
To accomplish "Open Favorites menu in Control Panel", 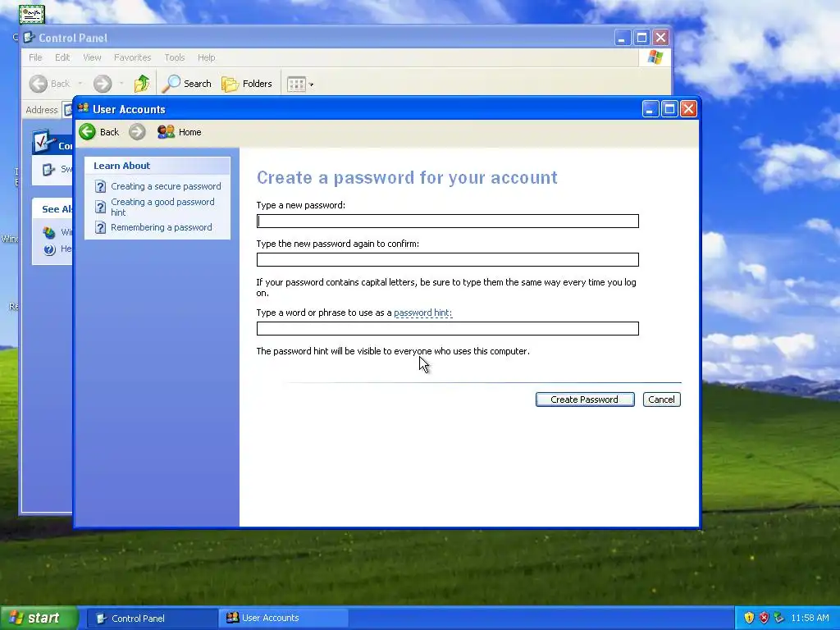I will click(132, 57).
